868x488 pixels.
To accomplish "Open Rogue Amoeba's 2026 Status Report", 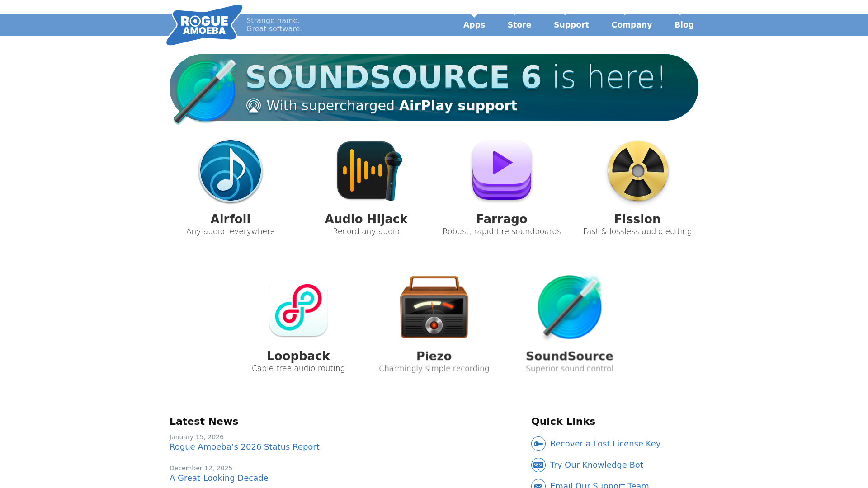I will (245, 447).
